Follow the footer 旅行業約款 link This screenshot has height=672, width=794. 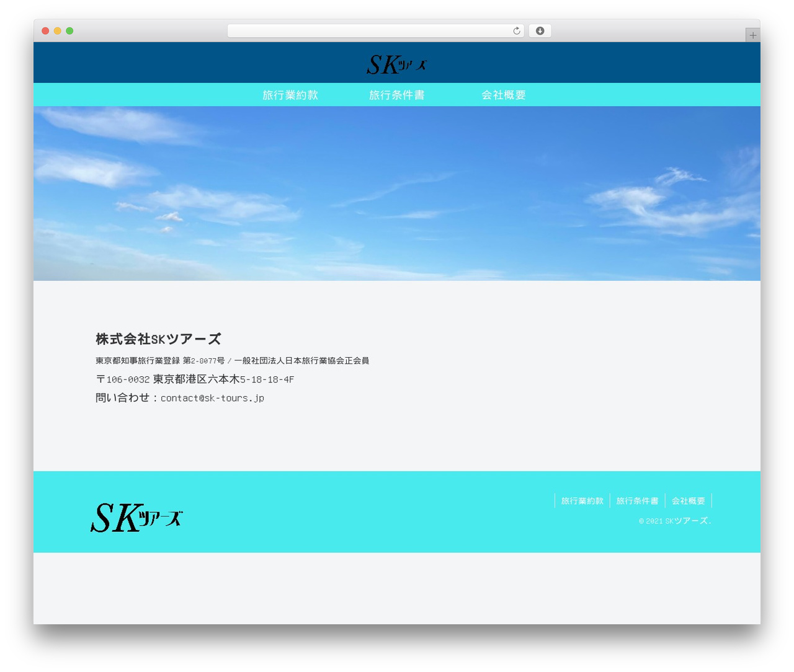click(582, 501)
